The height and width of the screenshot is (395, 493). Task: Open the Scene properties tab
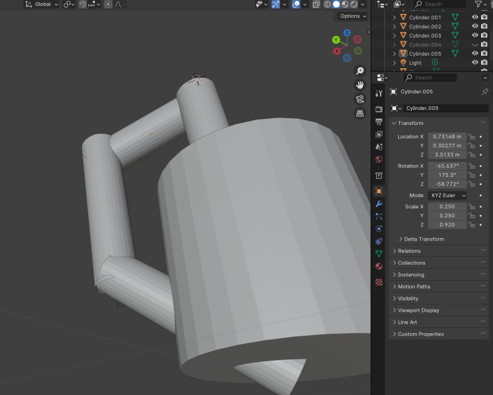tap(379, 147)
